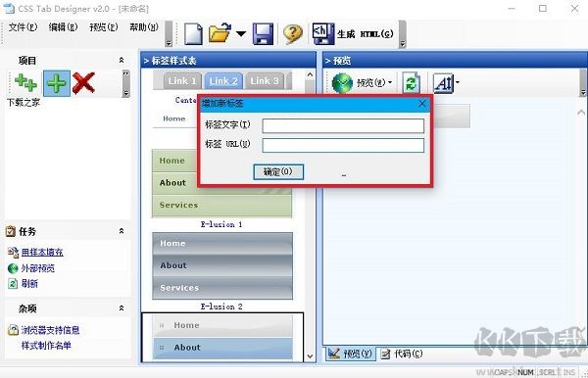Collapse the 项目 panel section
This screenshot has height=378, width=588.
pos(122,60)
